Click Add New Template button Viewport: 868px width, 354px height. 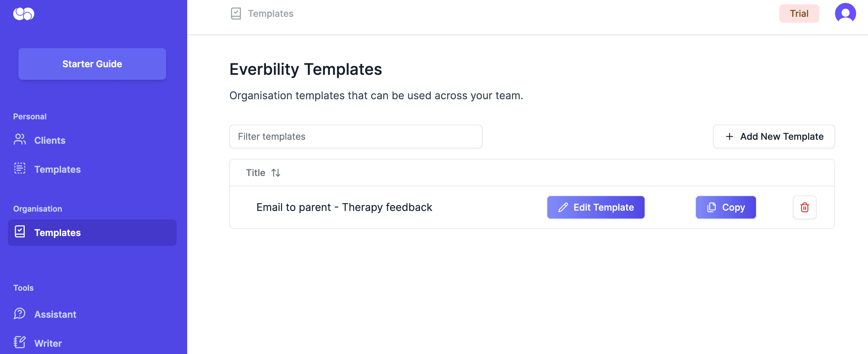(774, 136)
